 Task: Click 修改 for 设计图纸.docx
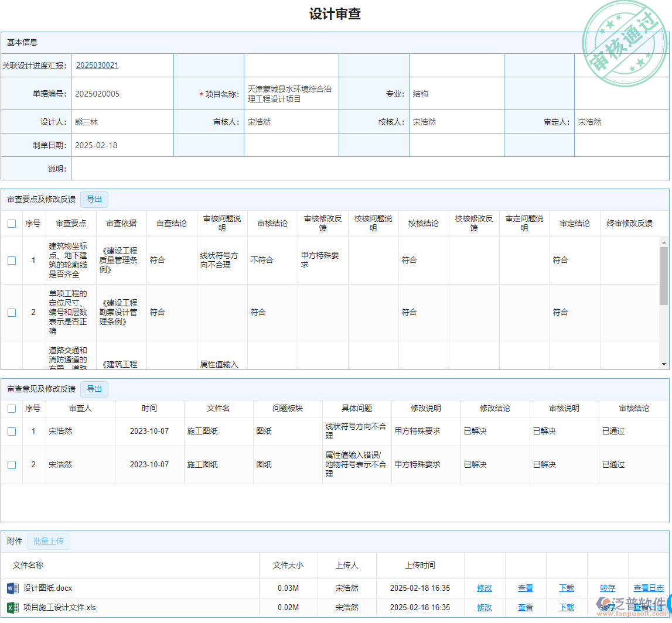click(485, 588)
